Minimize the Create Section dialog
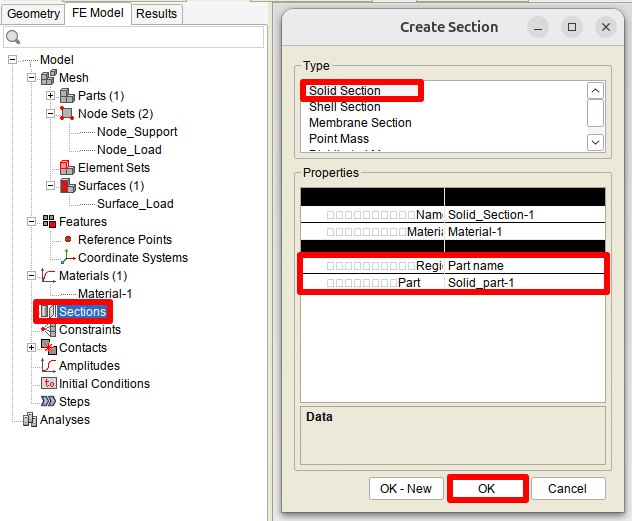The image size is (632, 521). tap(538, 27)
